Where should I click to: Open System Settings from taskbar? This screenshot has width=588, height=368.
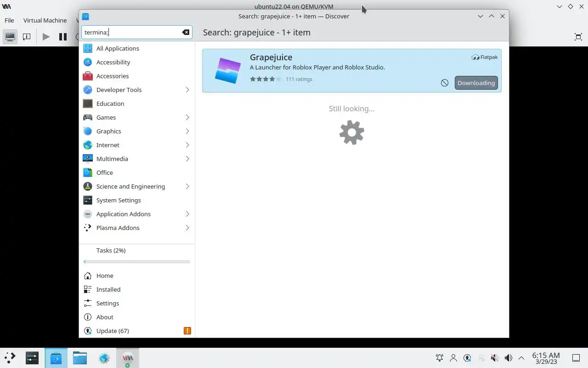32,357
